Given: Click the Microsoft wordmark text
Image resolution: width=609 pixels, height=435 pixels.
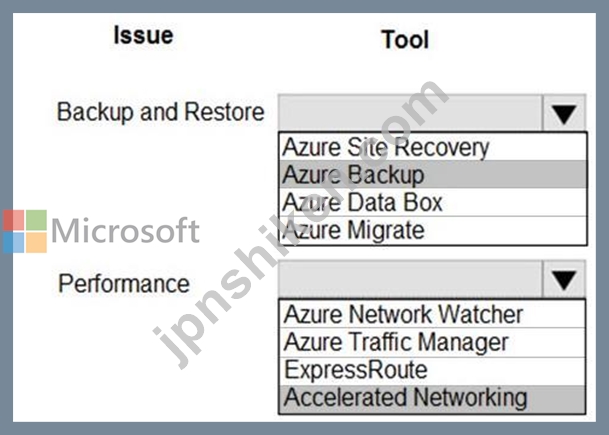Looking at the screenshot, I should pyautogui.click(x=125, y=231).
